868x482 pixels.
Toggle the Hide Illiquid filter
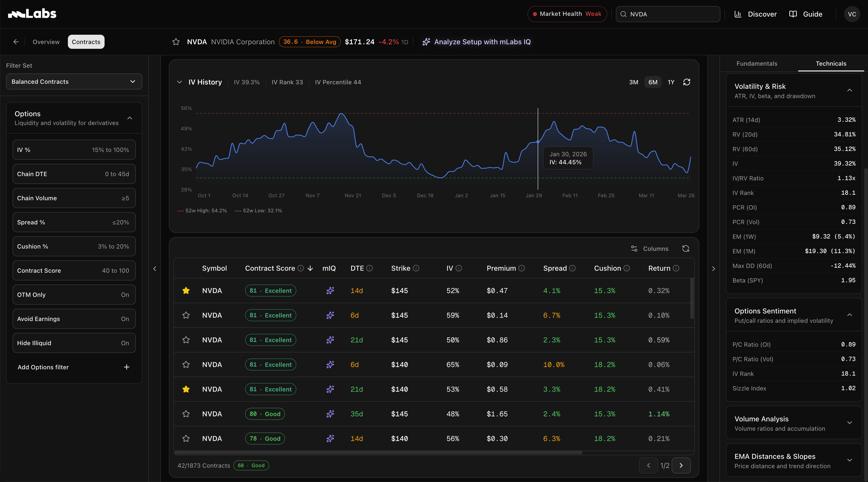tap(74, 343)
